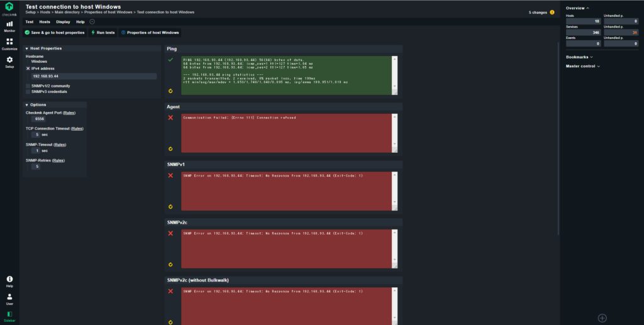Click the Ping output scrollbar down arrow

(395, 87)
